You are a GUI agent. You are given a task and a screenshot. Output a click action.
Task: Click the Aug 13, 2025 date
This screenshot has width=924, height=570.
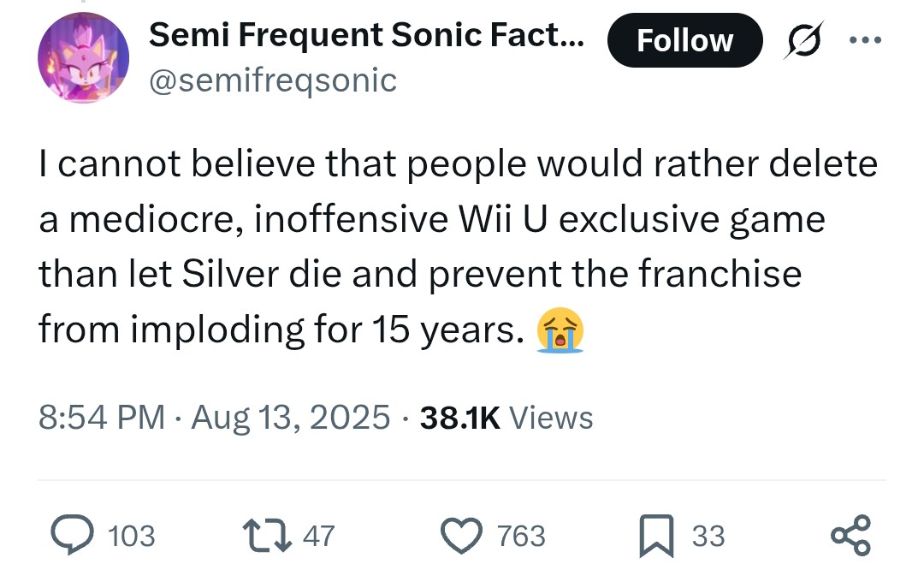291,418
